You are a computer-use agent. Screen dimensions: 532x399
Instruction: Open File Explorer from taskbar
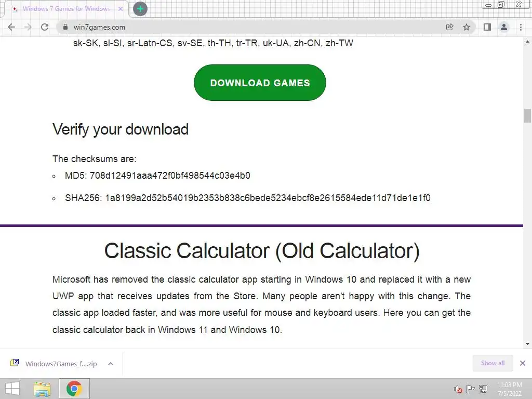(x=42, y=389)
